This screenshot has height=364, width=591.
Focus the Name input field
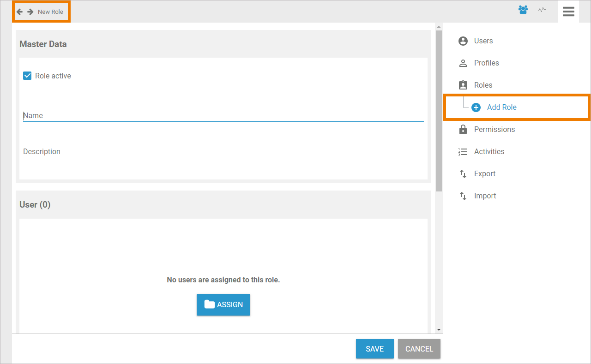(x=223, y=116)
